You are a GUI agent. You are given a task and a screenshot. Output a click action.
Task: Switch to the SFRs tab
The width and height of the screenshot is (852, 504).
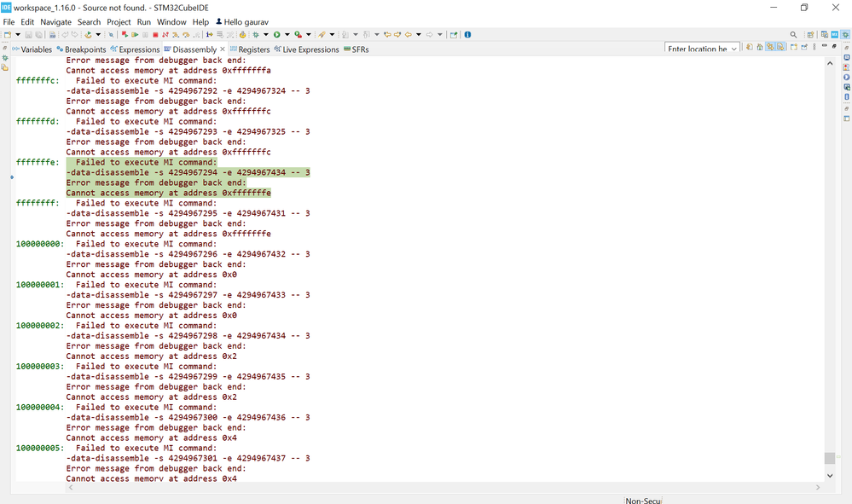pyautogui.click(x=356, y=49)
